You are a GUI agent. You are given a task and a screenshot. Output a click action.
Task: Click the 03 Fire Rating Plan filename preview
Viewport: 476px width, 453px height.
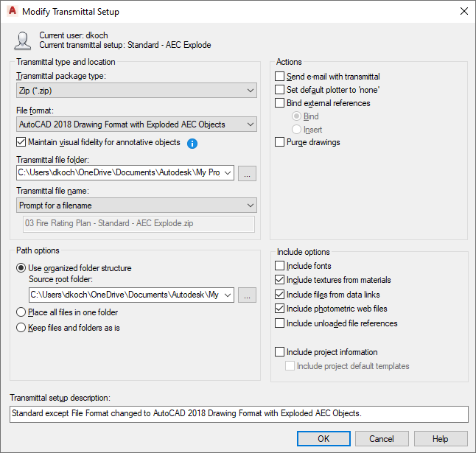coord(139,224)
